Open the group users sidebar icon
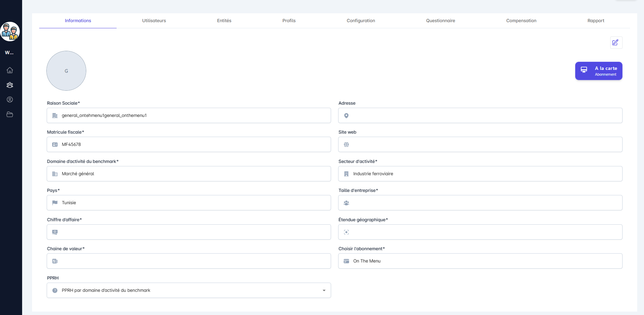The width and height of the screenshot is (644, 315). pyautogui.click(x=10, y=85)
